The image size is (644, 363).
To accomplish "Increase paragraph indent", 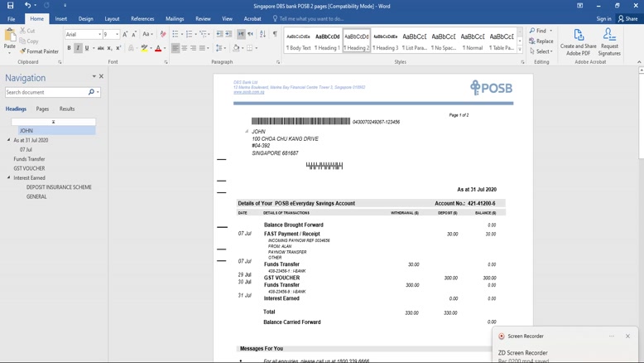I will (x=228, y=34).
